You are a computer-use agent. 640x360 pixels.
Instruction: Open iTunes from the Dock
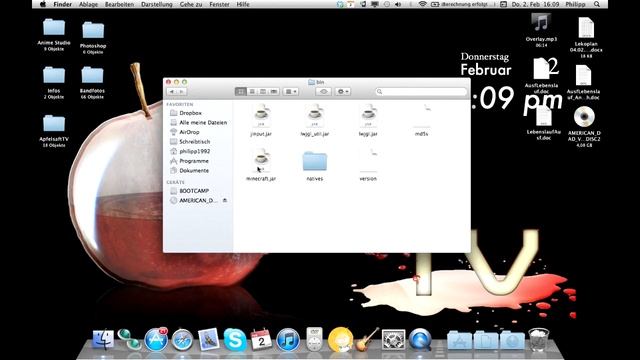(288, 340)
